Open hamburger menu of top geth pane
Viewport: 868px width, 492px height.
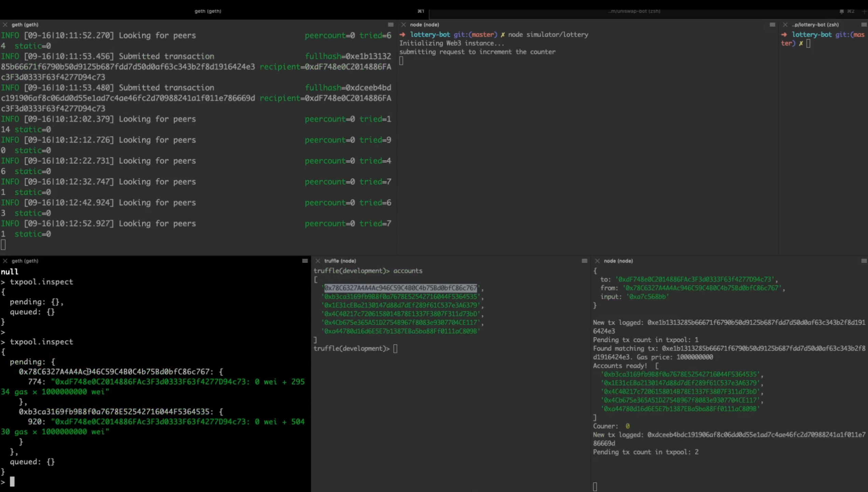(391, 25)
